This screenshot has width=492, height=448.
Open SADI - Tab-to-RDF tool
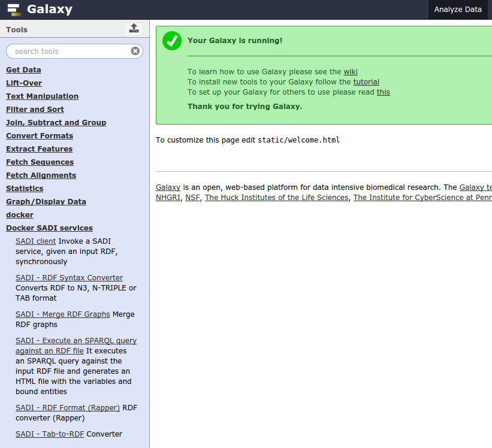(x=50, y=434)
